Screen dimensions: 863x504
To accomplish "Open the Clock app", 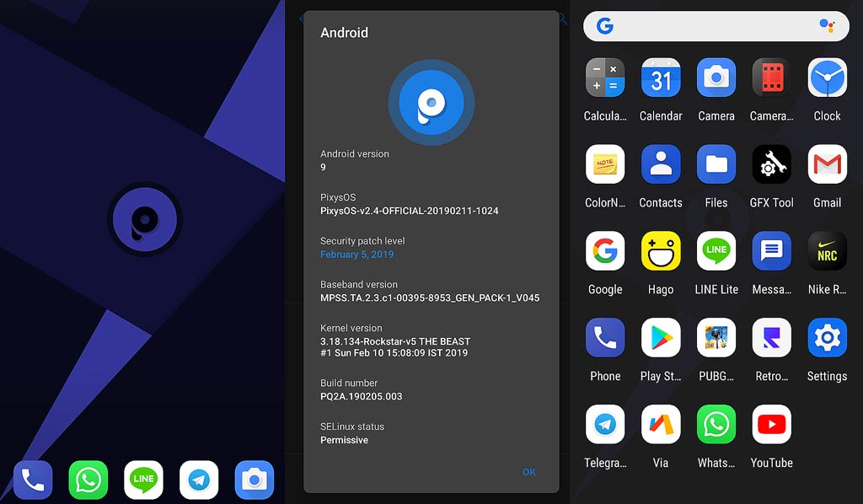I will click(828, 78).
